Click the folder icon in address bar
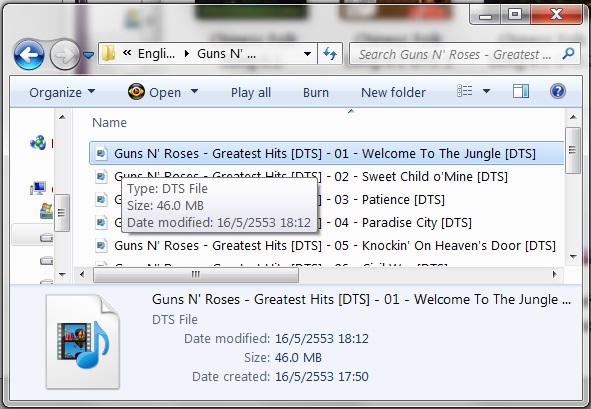The width and height of the screenshot is (591, 409). [109, 54]
